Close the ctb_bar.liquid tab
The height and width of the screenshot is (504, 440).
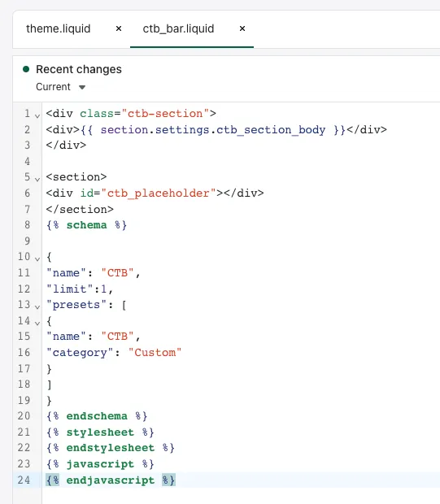pos(242,28)
